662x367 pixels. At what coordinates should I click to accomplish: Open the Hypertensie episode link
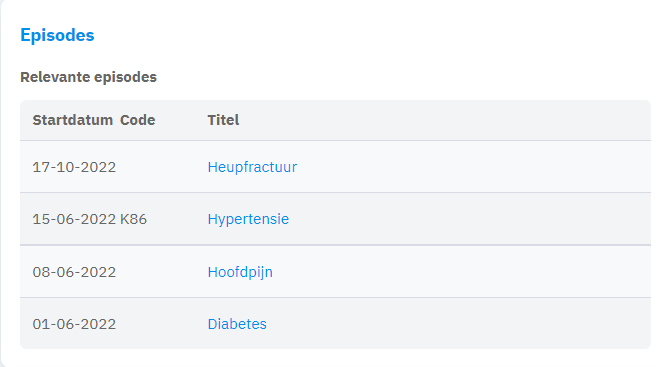coord(248,219)
